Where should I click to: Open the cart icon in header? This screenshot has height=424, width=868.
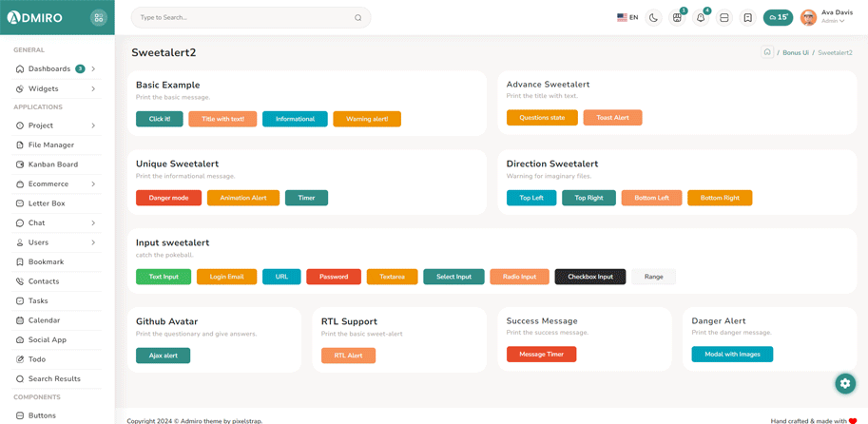click(x=677, y=17)
